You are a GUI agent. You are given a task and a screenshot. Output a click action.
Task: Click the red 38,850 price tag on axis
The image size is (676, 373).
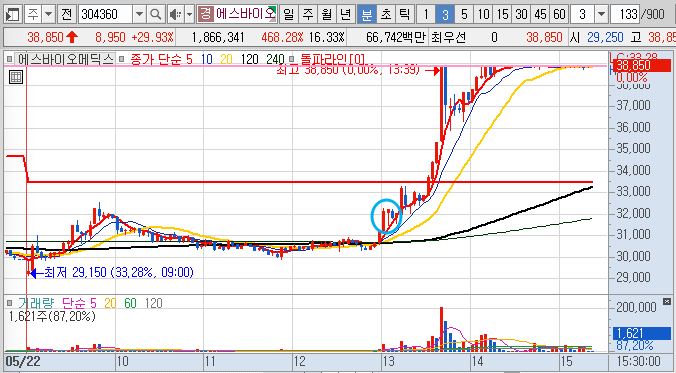(643, 66)
